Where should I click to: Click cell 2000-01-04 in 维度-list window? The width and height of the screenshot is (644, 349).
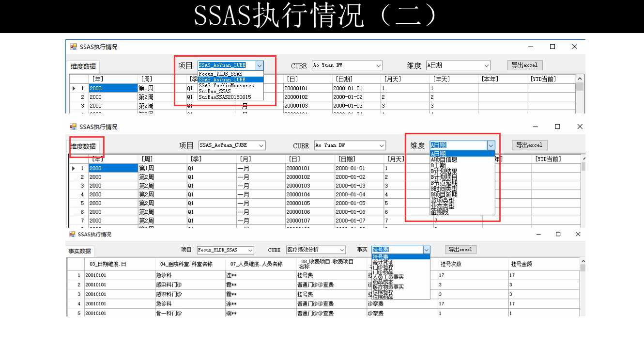(x=359, y=194)
